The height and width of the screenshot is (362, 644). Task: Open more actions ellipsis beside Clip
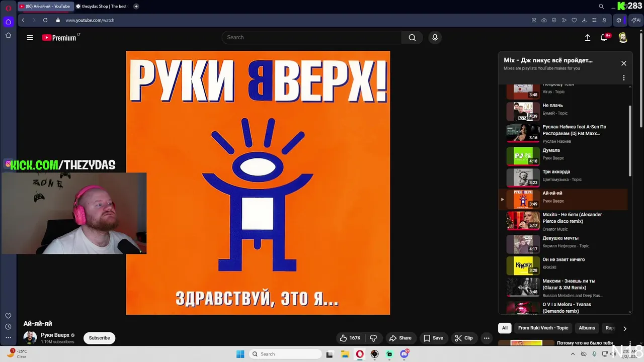pos(487,338)
